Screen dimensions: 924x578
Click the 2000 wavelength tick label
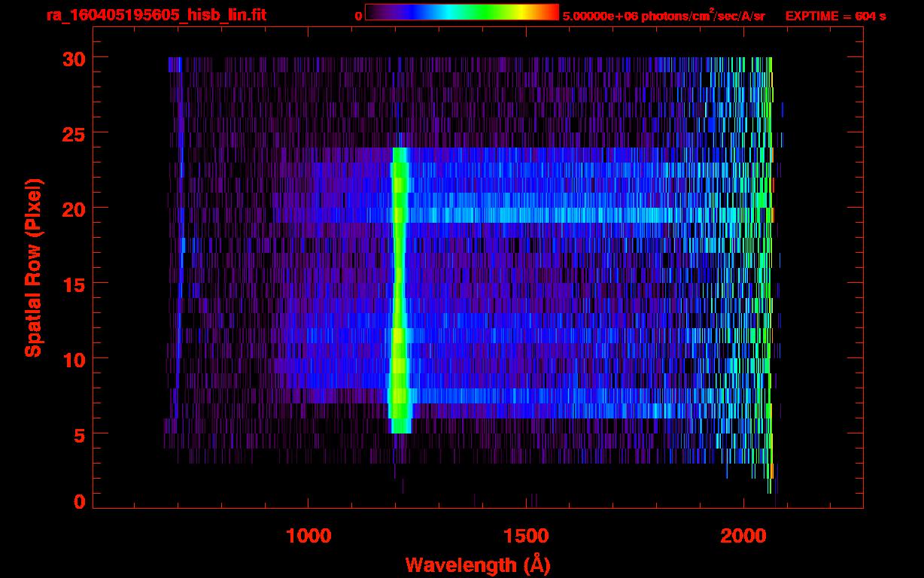743,536
